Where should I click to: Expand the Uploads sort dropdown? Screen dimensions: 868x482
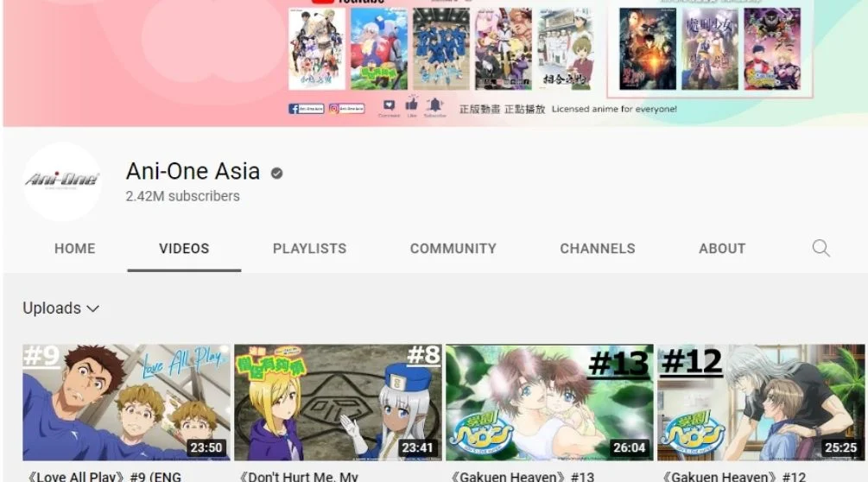coord(61,308)
